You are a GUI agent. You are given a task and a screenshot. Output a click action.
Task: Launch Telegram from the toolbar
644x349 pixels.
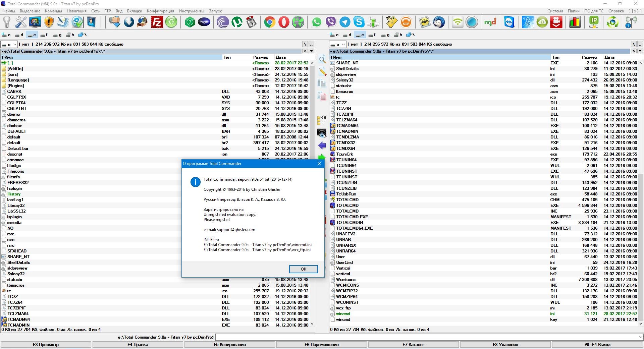[345, 22]
